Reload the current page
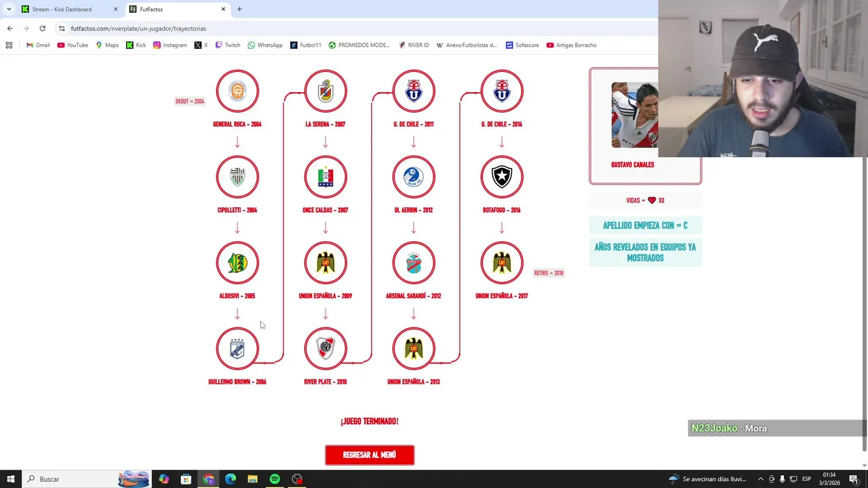 pyautogui.click(x=42, y=28)
